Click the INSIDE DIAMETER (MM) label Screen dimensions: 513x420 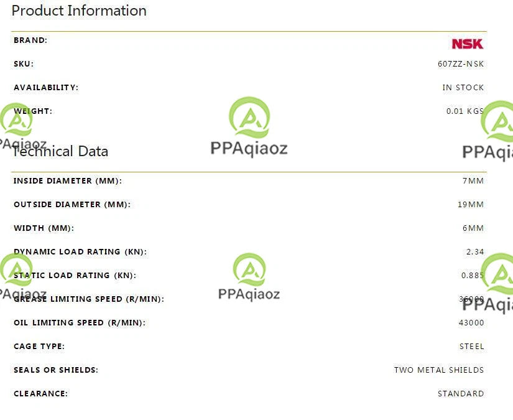tap(67, 180)
